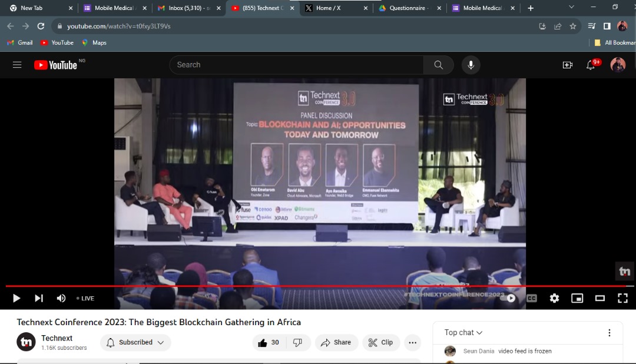
Task: Open YouTube bookmark
Action: [57, 42]
